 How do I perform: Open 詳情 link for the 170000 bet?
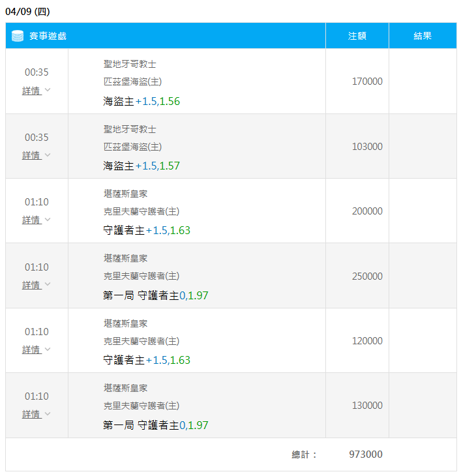(x=31, y=91)
